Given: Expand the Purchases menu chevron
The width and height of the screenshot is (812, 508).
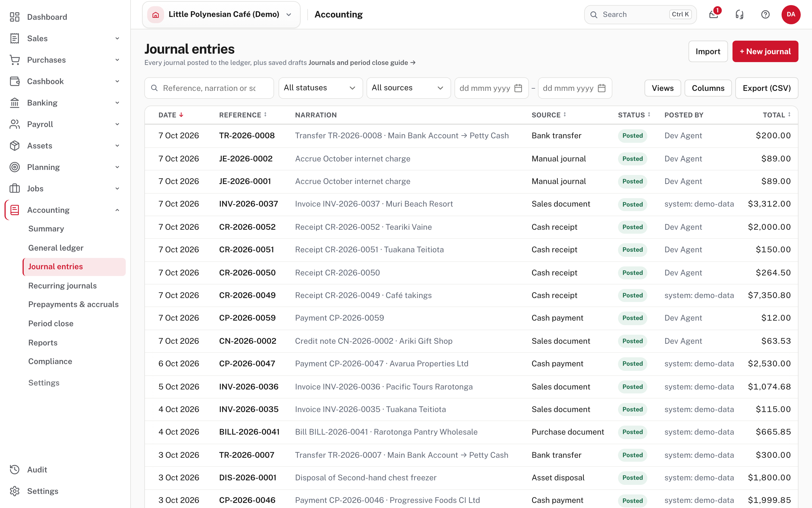Looking at the screenshot, I should point(117,60).
